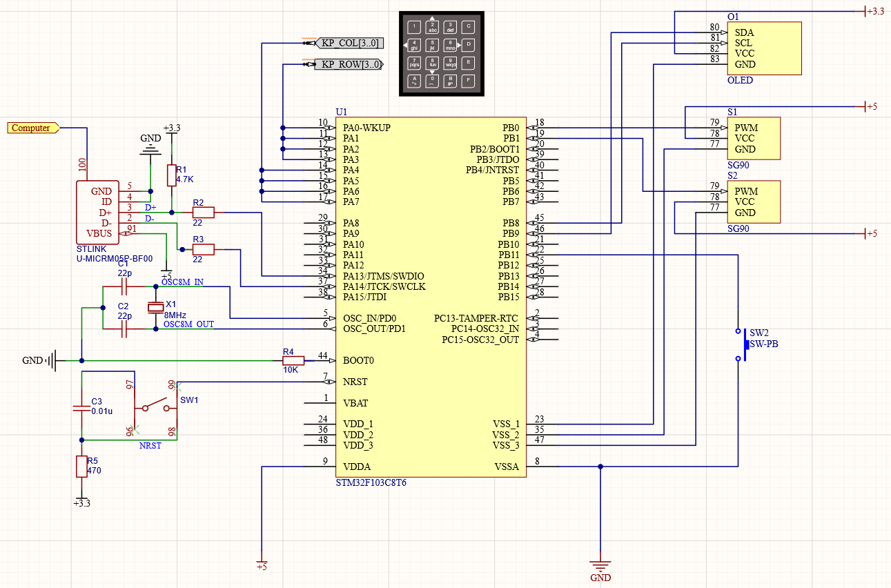Click the SDA pin on the OLED
The width and height of the screenshot is (891, 588).
[744, 32]
